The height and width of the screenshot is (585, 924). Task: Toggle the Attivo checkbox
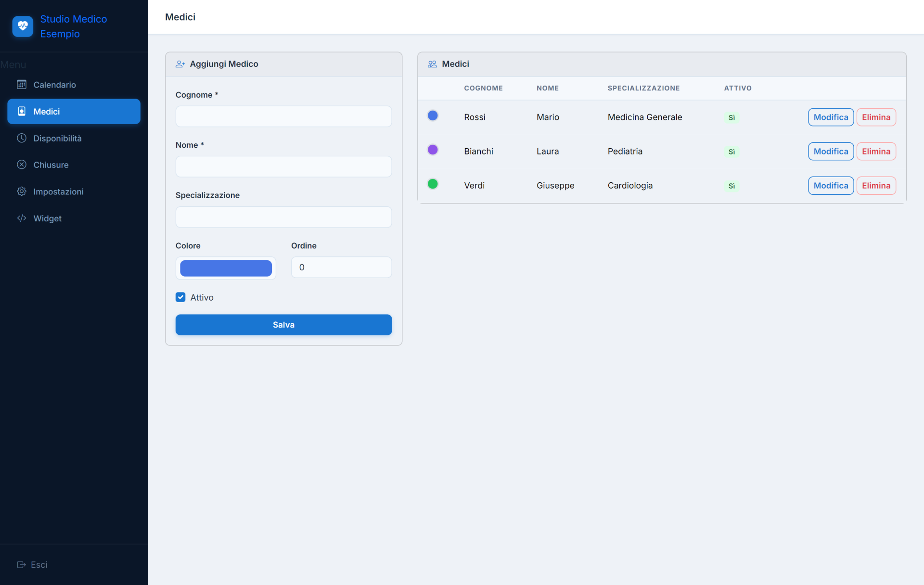coord(180,297)
